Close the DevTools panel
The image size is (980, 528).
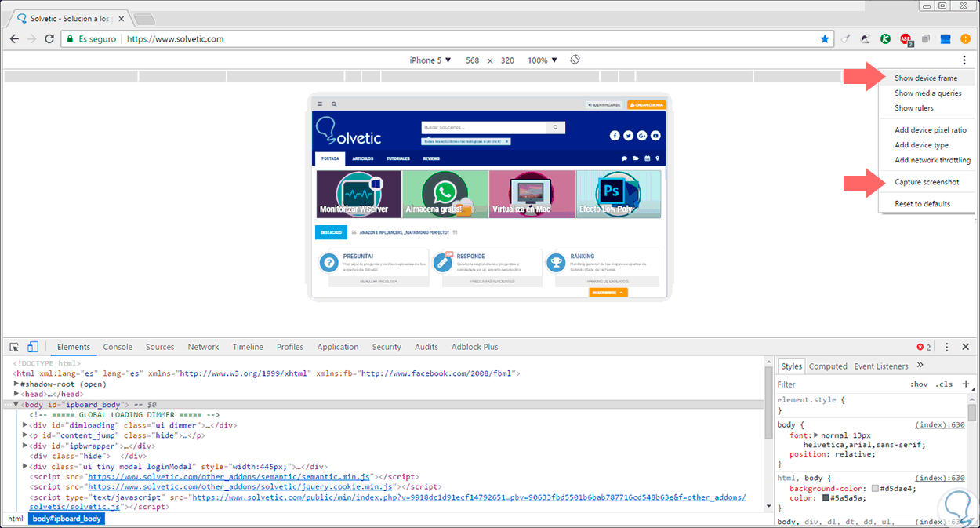pyautogui.click(x=966, y=347)
